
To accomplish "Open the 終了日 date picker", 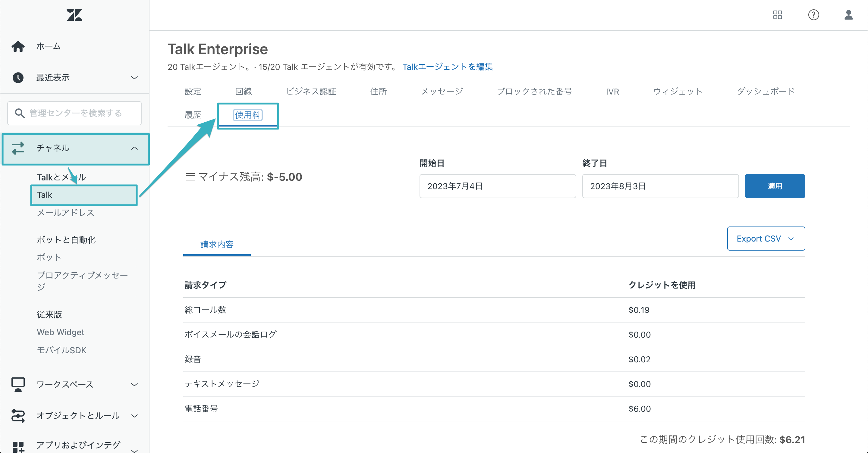I will (660, 186).
